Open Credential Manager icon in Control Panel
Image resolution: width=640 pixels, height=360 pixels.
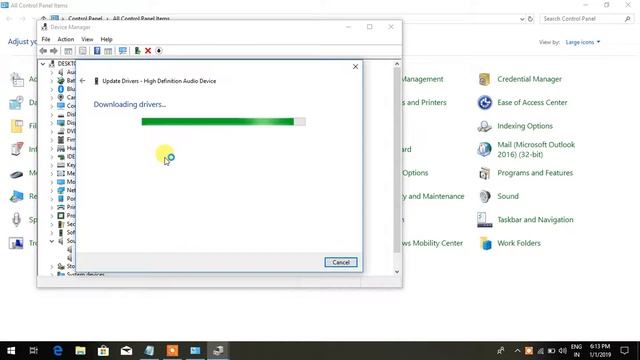click(x=484, y=79)
